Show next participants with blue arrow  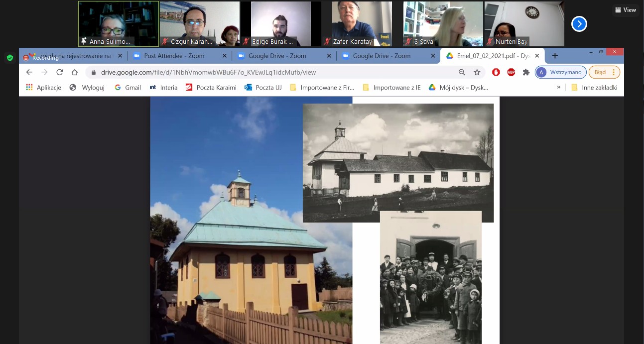579,24
